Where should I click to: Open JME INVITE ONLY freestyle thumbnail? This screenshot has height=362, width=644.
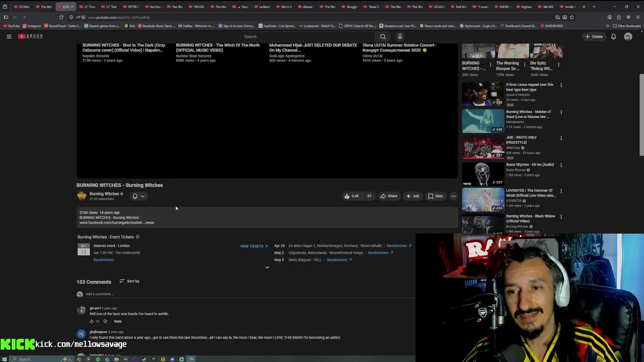[x=483, y=147]
